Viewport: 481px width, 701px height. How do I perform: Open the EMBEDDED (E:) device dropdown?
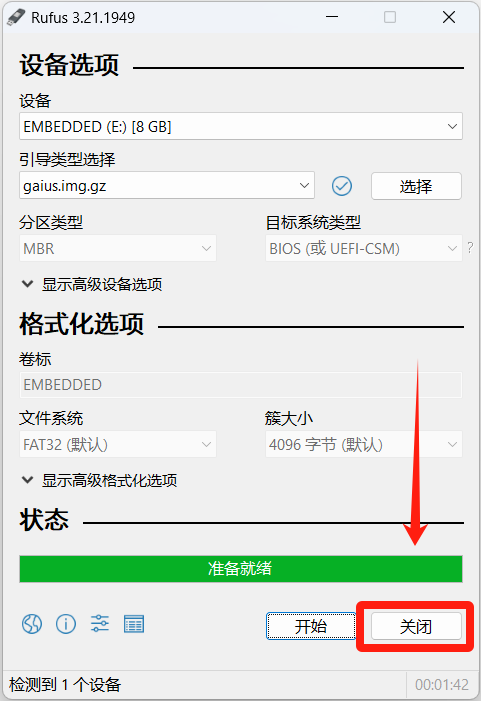pos(240,127)
